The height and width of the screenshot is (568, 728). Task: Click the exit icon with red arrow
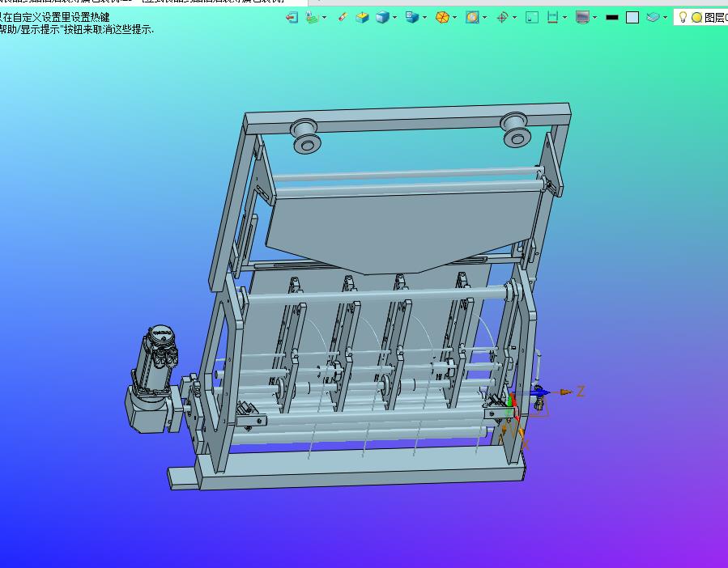tap(292, 18)
